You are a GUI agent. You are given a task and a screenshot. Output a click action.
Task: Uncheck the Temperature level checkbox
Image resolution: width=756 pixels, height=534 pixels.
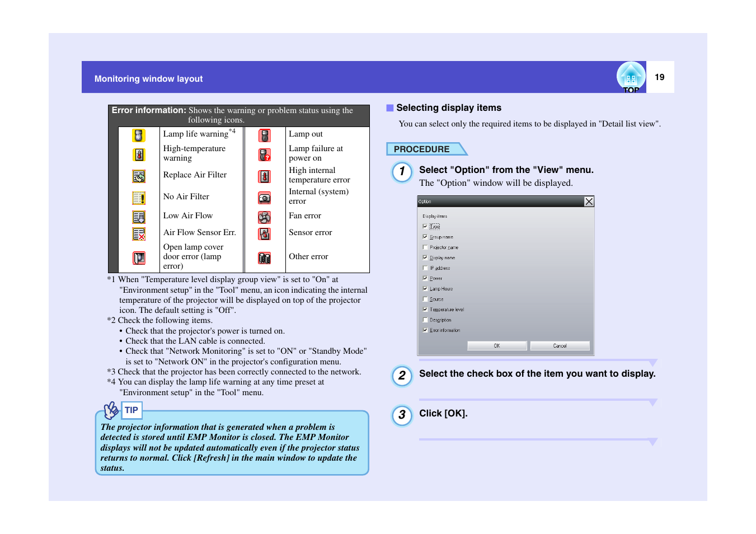click(x=425, y=309)
